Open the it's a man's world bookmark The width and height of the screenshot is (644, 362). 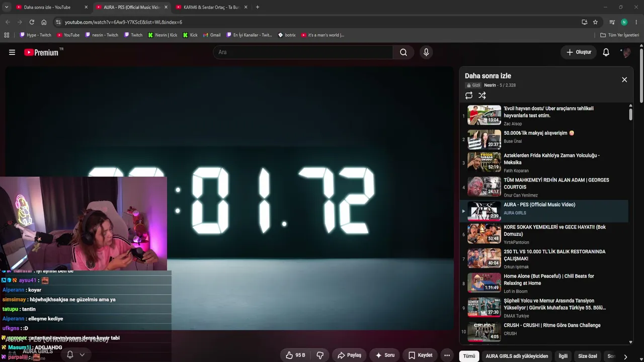323,35
